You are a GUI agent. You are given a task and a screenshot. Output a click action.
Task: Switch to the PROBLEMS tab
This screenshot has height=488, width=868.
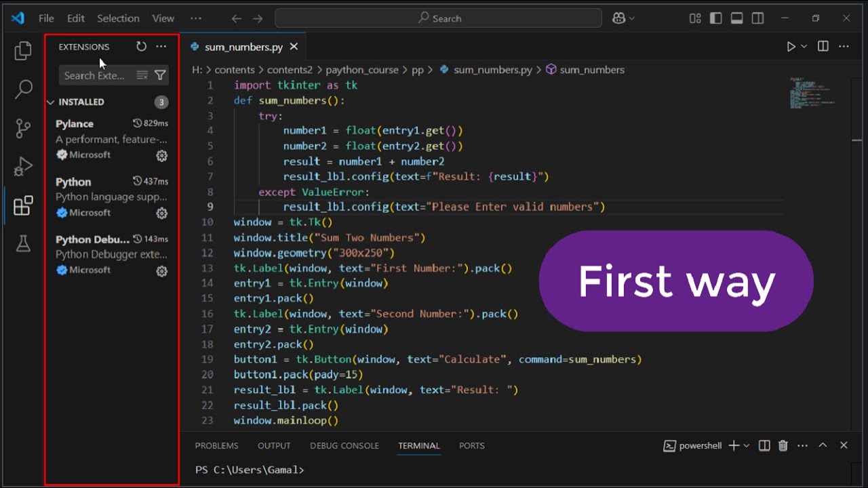pyautogui.click(x=216, y=445)
